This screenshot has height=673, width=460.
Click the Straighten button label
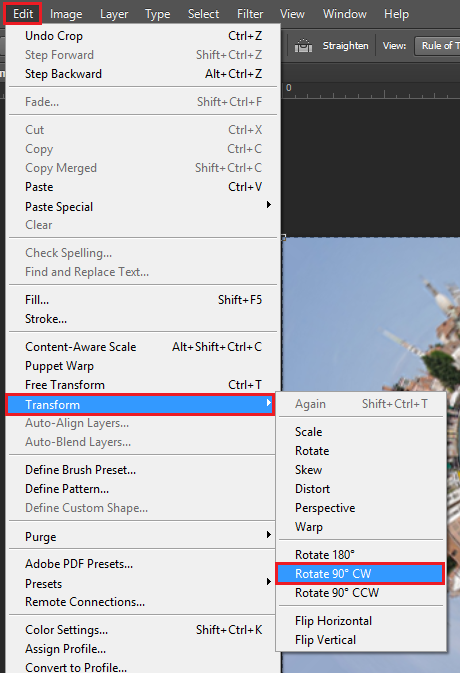[x=345, y=45]
